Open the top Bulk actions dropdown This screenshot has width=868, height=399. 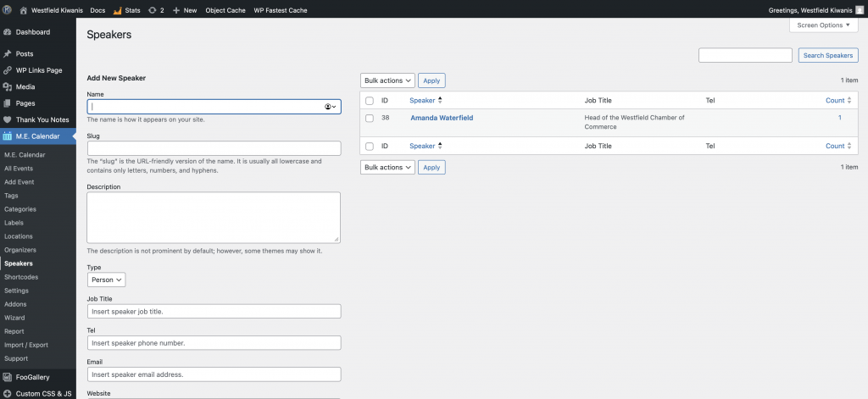(x=387, y=80)
